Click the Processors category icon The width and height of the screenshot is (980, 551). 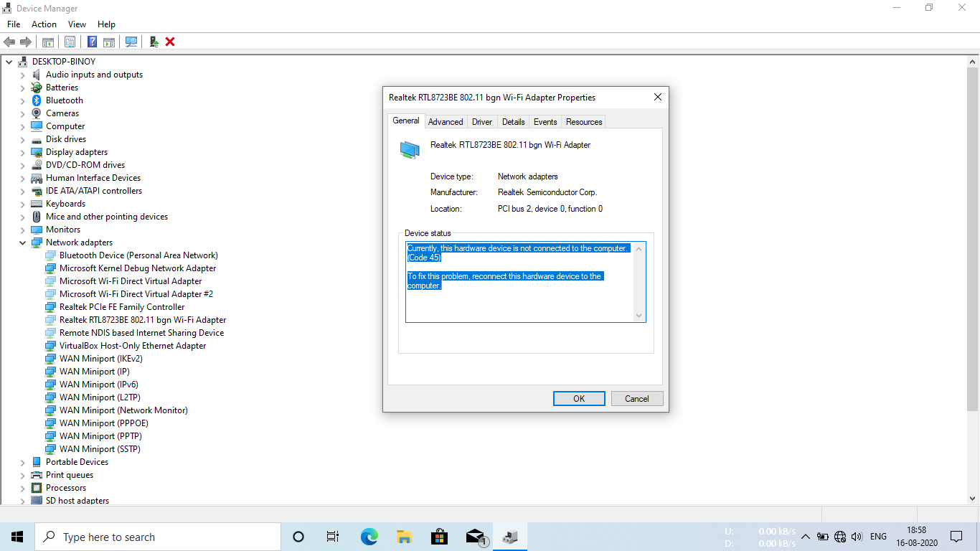[37, 488]
